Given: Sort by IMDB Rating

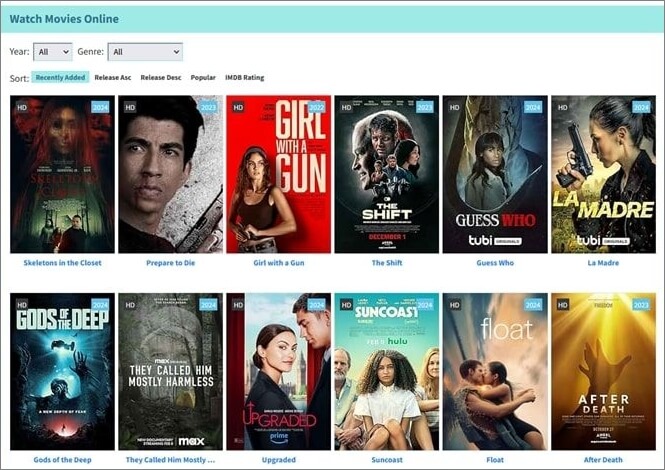Looking at the screenshot, I should 245,77.
